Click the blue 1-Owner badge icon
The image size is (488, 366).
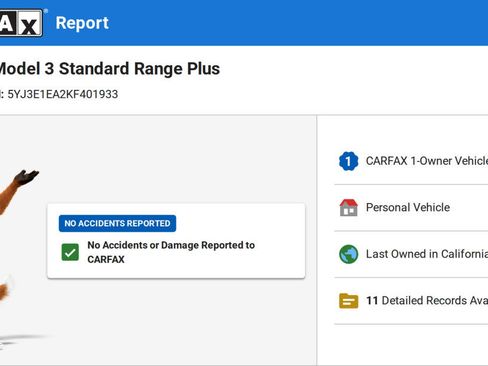coord(348,161)
